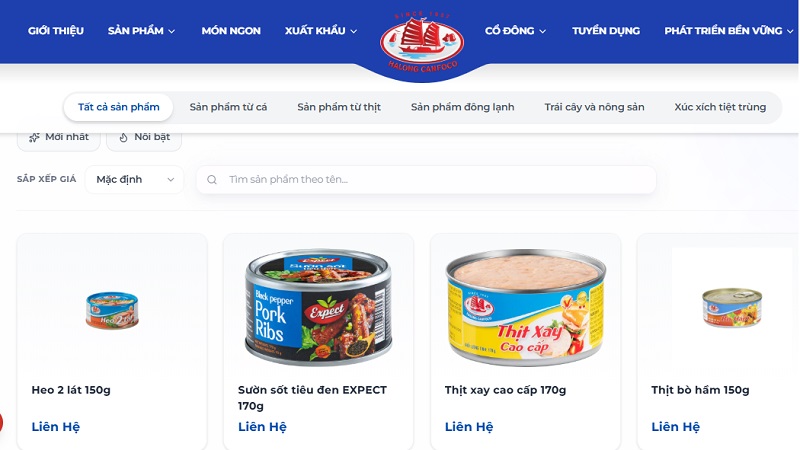Expand the XUẤT KHẨU dropdown menu
Image resolution: width=800 pixels, height=450 pixels.
pyautogui.click(x=321, y=31)
